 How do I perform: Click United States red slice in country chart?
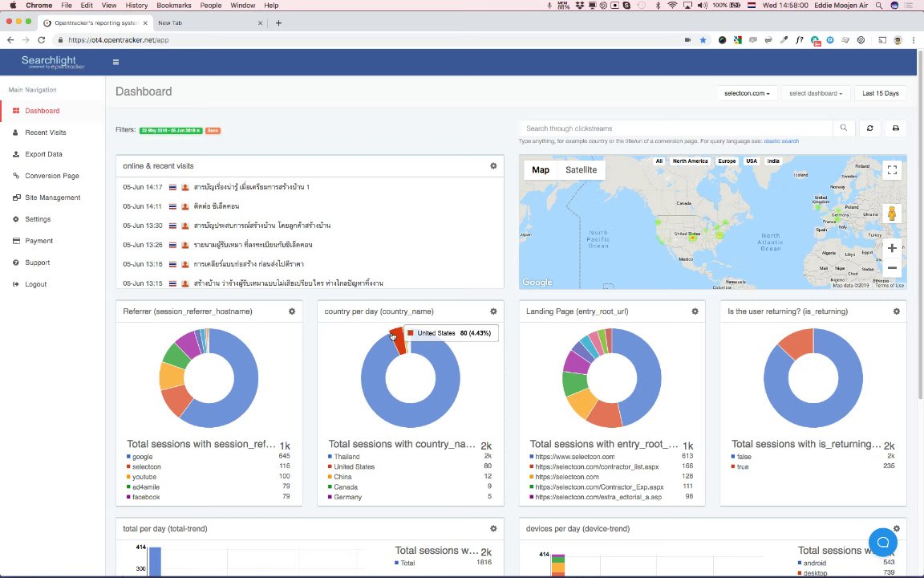[x=399, y=341]
